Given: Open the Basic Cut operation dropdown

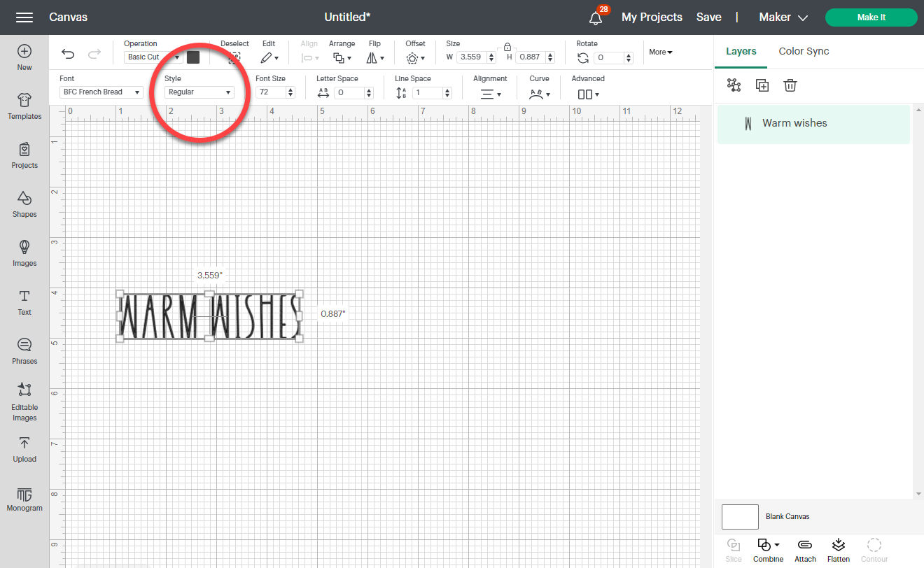Looking at the screenshot, I should click(x=153, y=57).
